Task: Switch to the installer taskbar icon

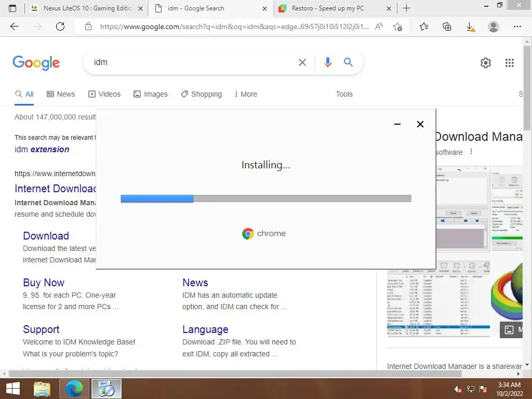Action: coord(106,389)
